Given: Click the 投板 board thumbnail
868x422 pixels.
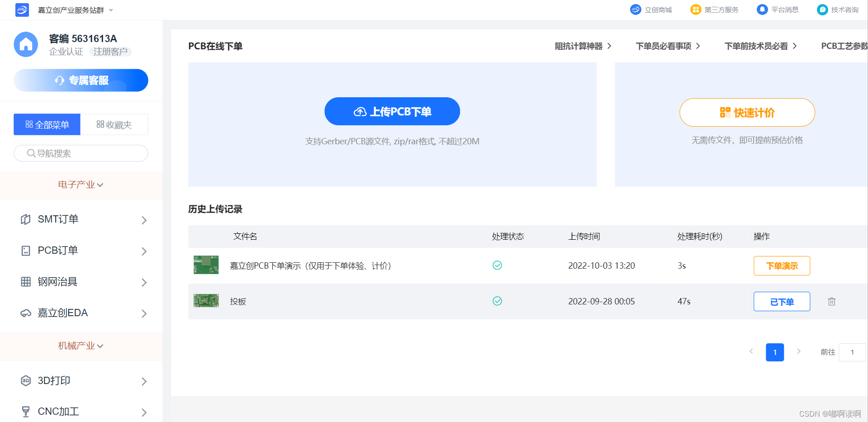Looking at the screenshot, I should coord(206,301).
